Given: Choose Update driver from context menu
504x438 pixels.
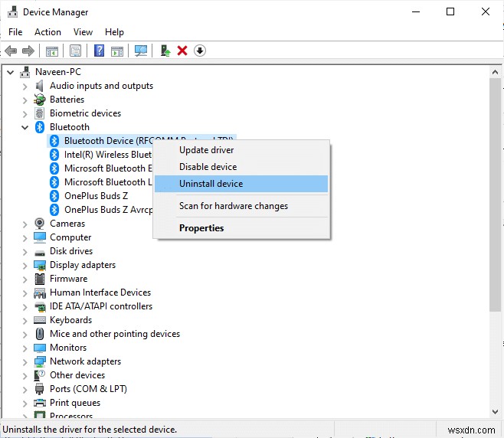Looking at the screenshot, I should pyautogui.click(x=241, y=150).
